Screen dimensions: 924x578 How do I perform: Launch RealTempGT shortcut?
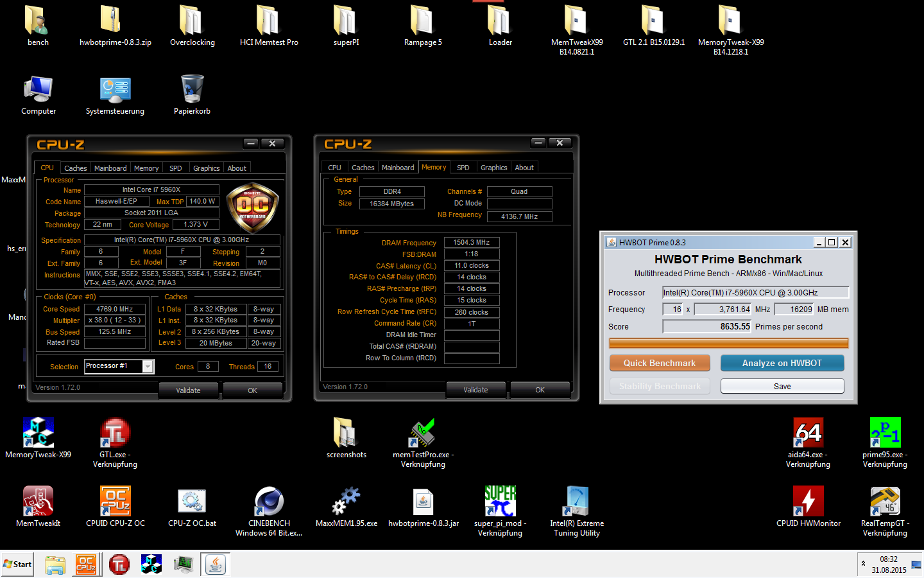pos(885,512)
